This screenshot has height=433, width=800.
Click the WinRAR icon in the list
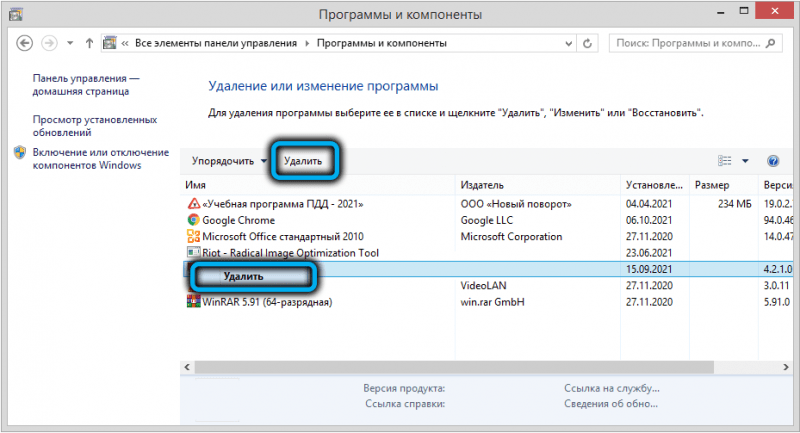coord(193,301)
